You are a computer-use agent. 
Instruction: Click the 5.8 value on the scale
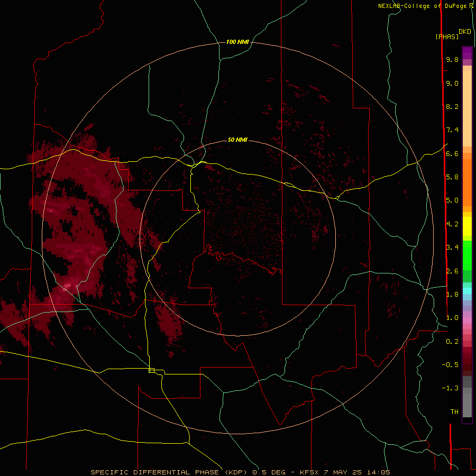click(x=452, y=177)
